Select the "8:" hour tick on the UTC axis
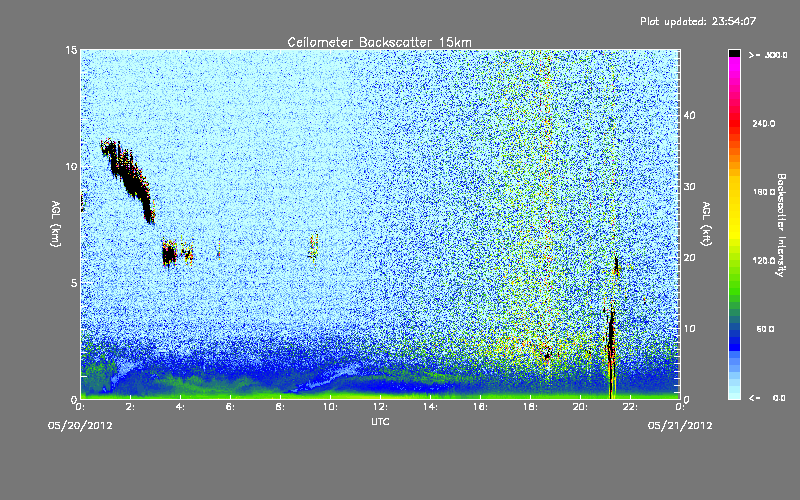 click(x=281, y=407)
